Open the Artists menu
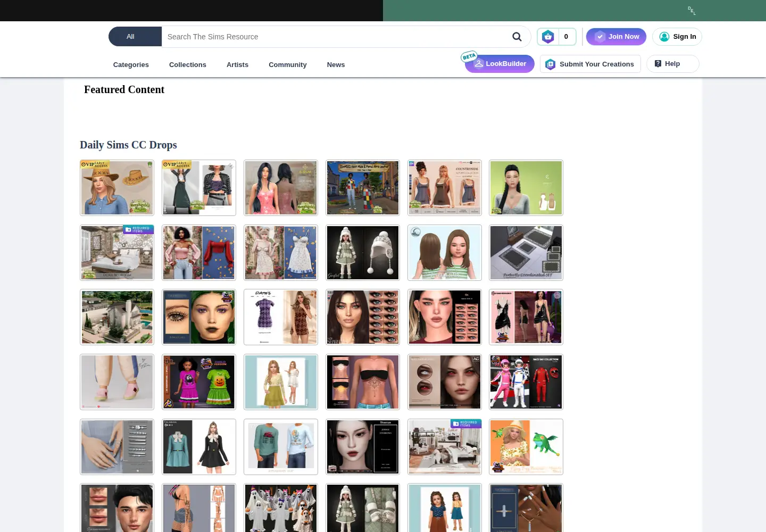The height and width of the screenshot is (532, 766). [237, 65]
